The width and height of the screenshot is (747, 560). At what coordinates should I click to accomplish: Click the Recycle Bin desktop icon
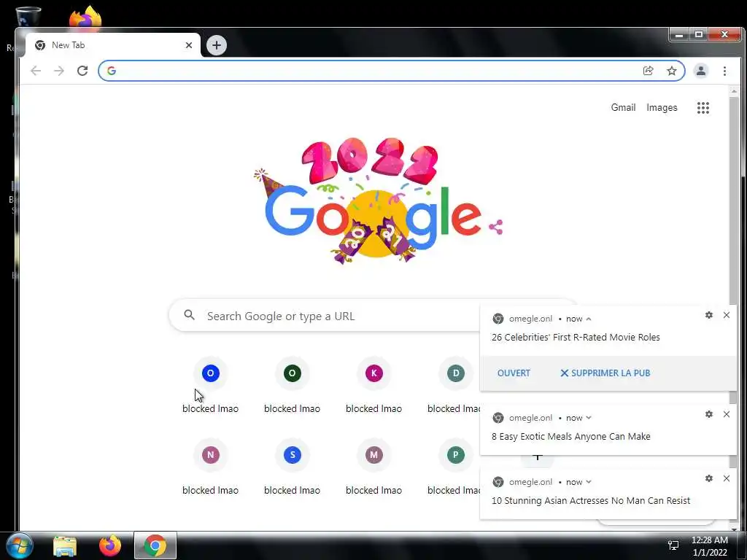click(28, 16)
